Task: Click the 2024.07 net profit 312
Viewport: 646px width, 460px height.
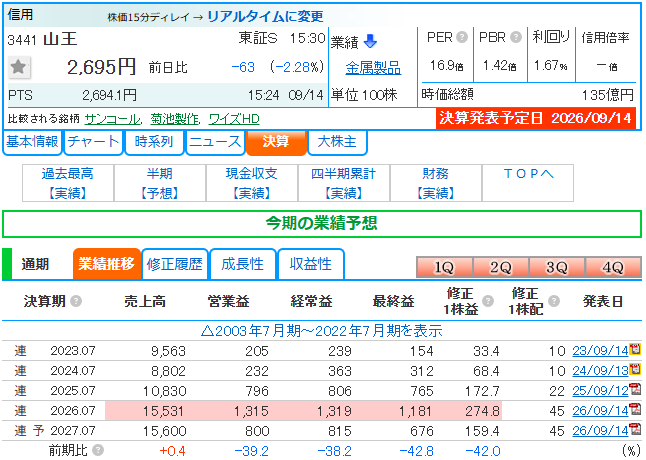Action: coord(421,371)
